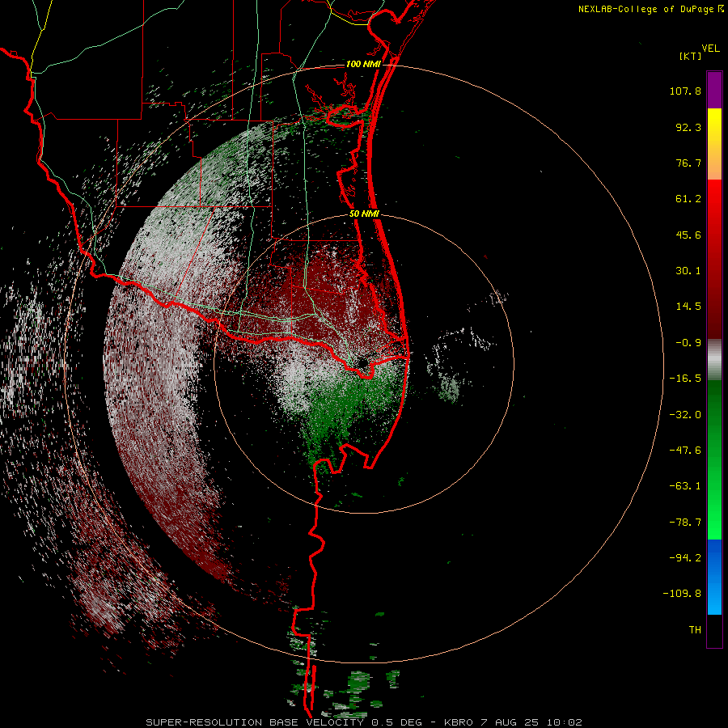Click the VEL legend title
Image resolution: width=728 pixels, height=728 pixels.
(x=710, y=49)
